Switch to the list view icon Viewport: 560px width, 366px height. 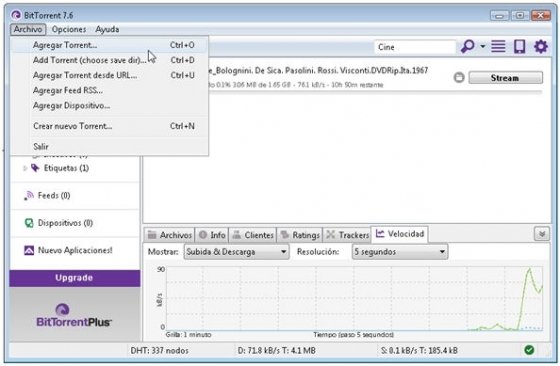tap(498, 46)
